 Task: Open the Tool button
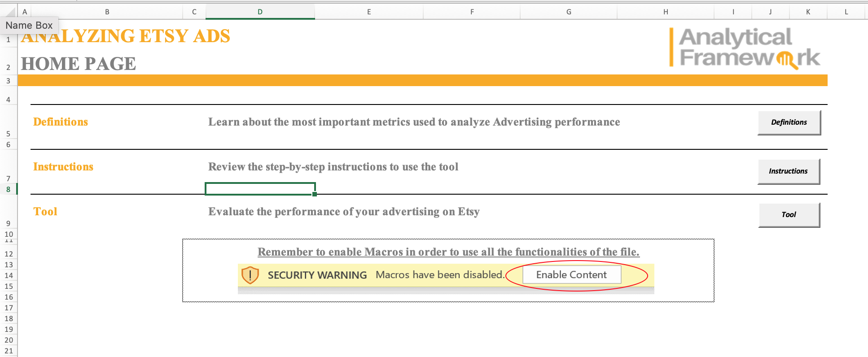[x=789, y=215]
